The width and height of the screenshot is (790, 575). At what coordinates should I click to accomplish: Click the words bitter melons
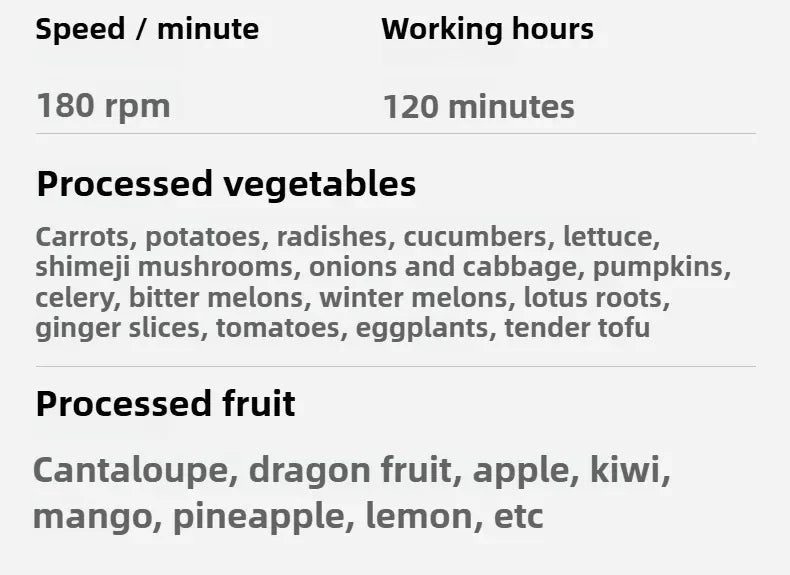[216, 298]
